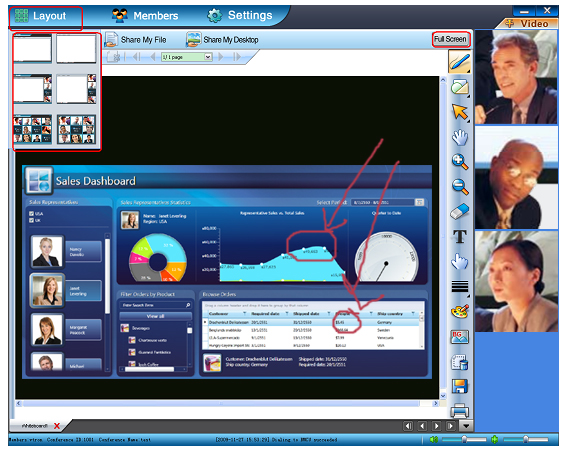Click the speaker volume slider

click(464, 439)
